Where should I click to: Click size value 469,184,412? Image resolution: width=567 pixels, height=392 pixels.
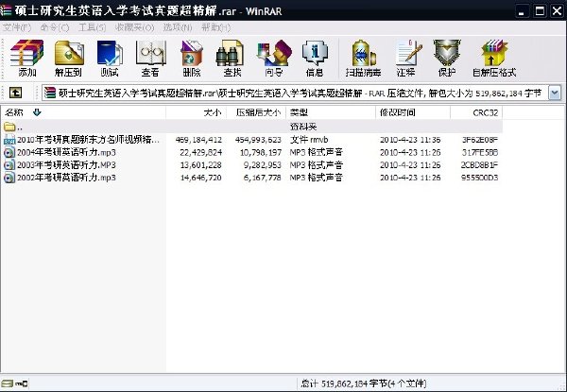198,140
